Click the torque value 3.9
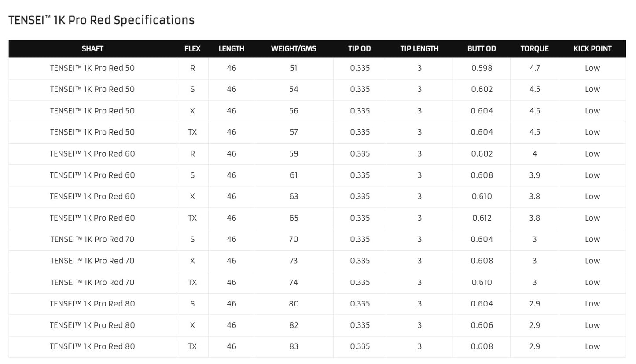This screenshot has width=636, height=364. click(534, 175)
